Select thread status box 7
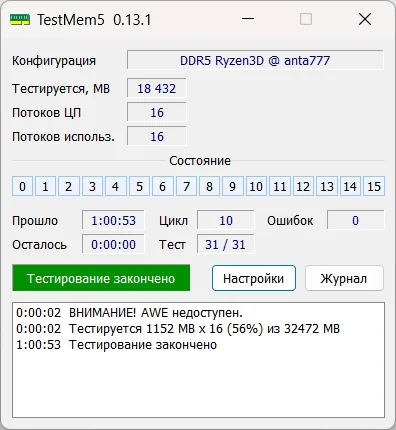The width and height of the screenshot is (396, 430). coord(186,186)
